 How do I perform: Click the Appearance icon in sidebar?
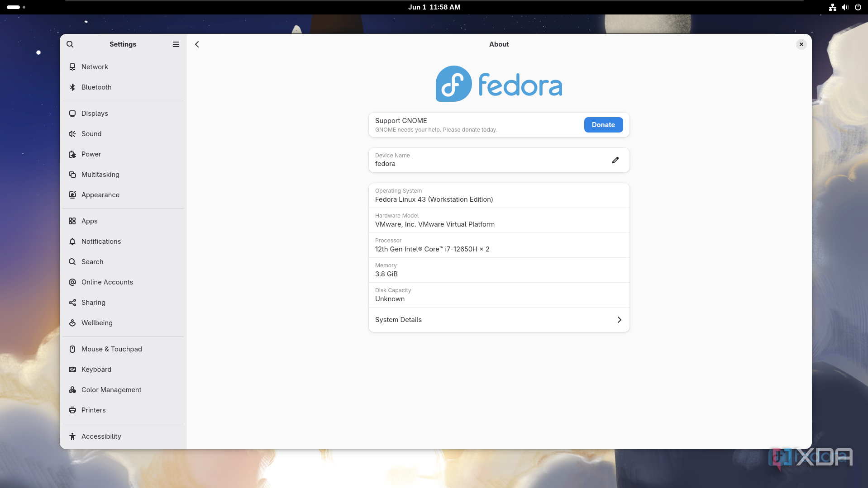coord(72,195)
